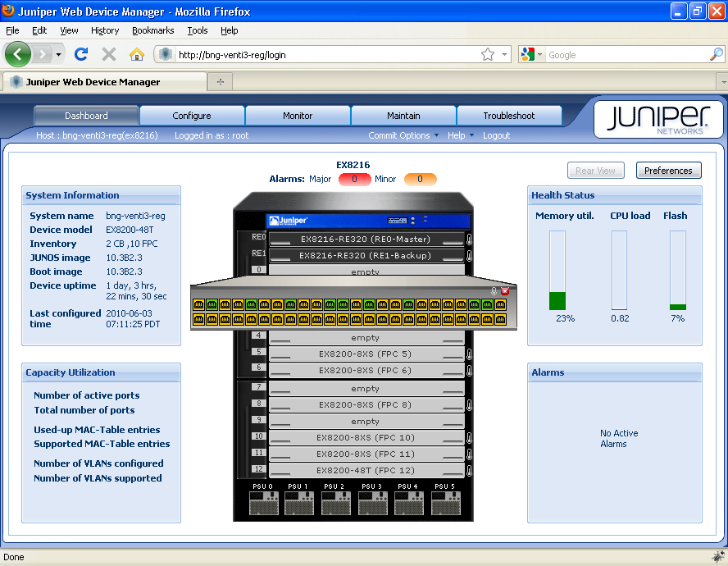Expand the URL bar history dropdown
Image resolution: width=728 pixels, height=566 pixels.
(504, 54)
